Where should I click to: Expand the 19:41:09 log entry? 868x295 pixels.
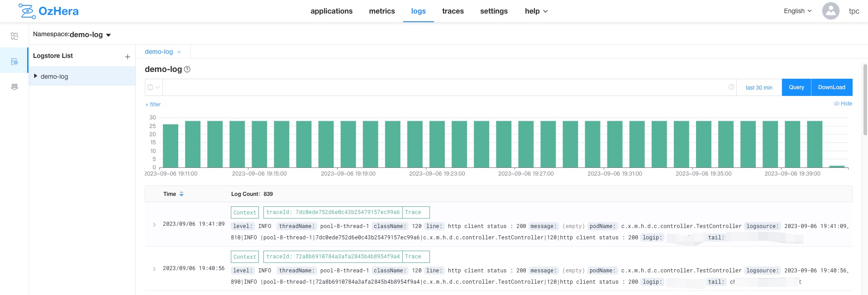(154, 224)
